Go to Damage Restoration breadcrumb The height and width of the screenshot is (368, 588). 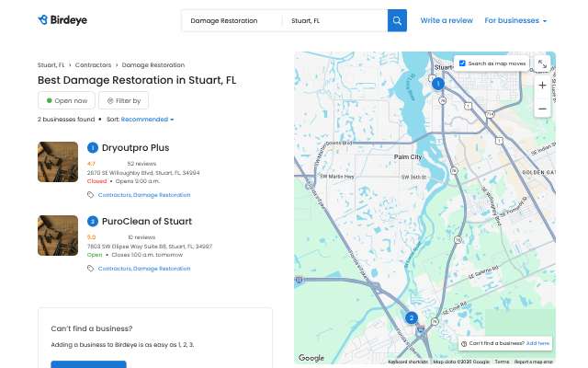pyautogui.click(x=153, y=65)
